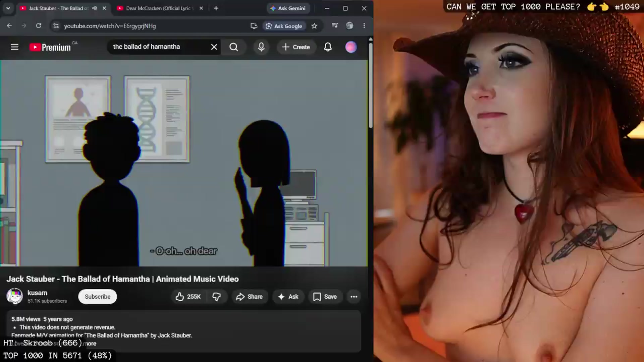This screenshot has height=362, width=644.
Task: Bookmark this page with star icon
Action: 314,26
